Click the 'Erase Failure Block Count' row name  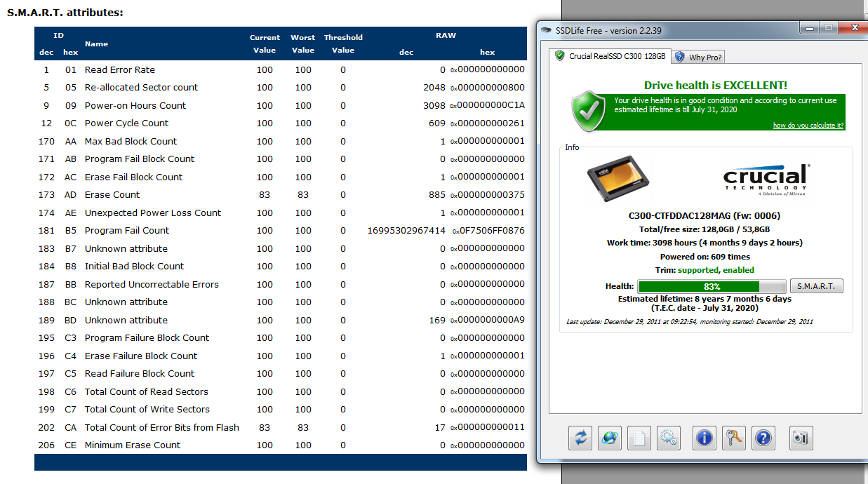(x=141, y=356)
